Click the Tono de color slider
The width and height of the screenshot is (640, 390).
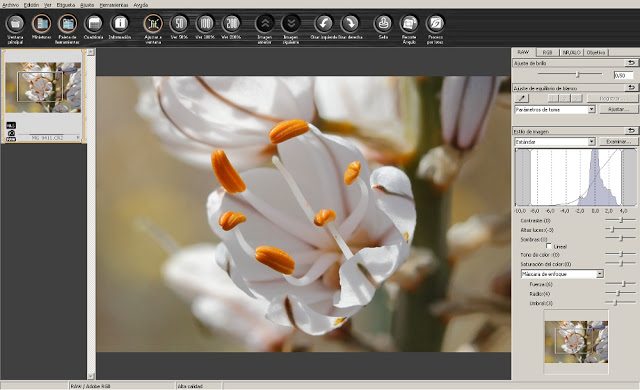(620, 254)
